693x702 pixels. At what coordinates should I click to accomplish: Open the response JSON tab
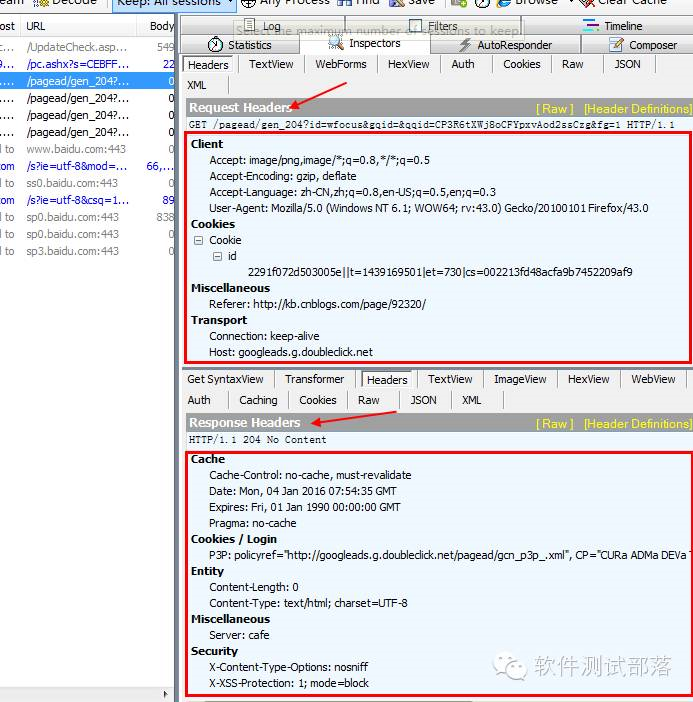(x=424, y=400)
